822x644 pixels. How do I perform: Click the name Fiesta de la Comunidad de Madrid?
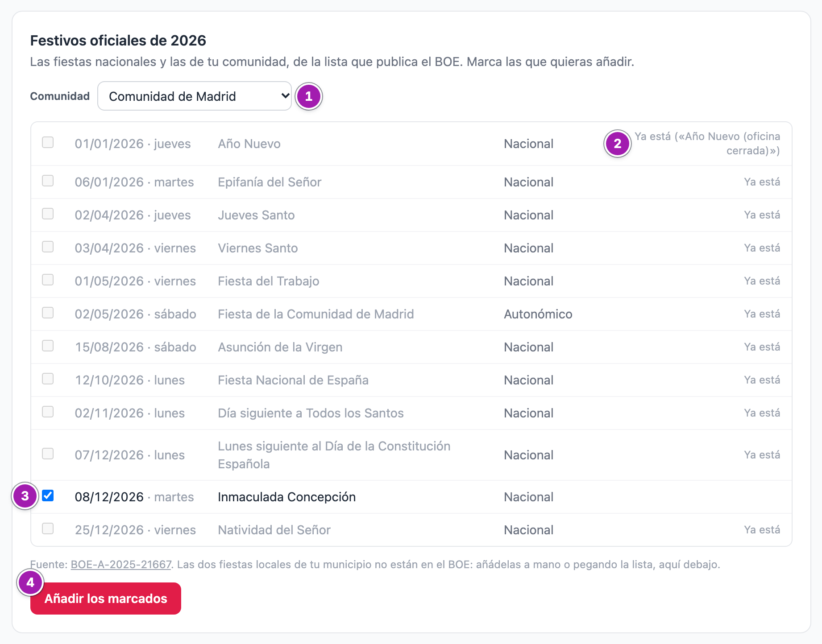(316, 314)
